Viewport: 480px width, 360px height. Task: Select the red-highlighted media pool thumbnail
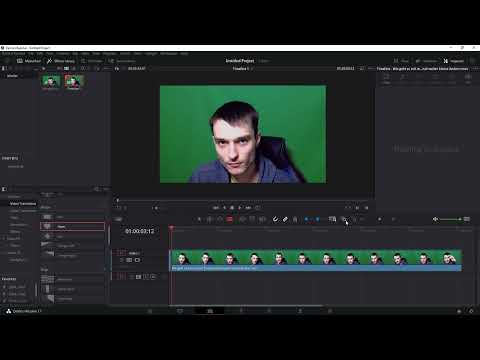click(x=74, y=82)
